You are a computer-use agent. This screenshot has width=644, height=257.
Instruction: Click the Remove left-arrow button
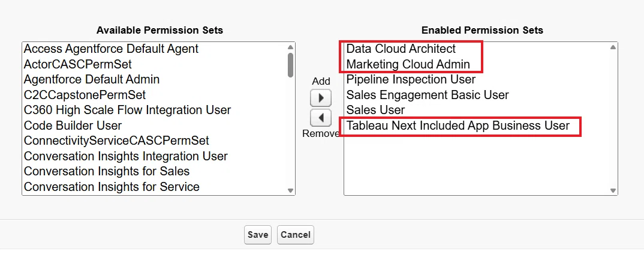coord(321,118)
